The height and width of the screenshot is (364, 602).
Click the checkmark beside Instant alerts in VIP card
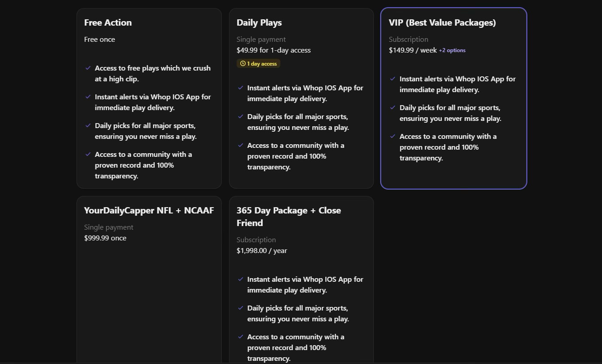pos(392,79)
